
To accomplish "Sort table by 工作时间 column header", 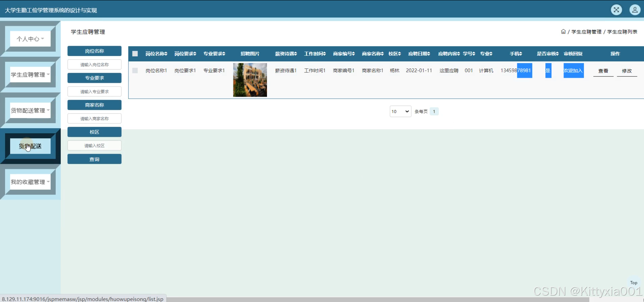I will [x=315, y=54].
